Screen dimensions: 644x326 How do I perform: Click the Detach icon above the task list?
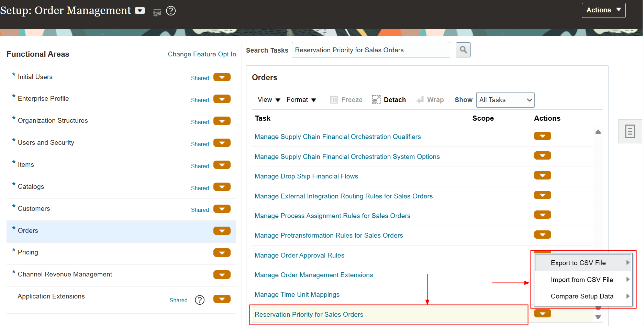coord(376,99)
